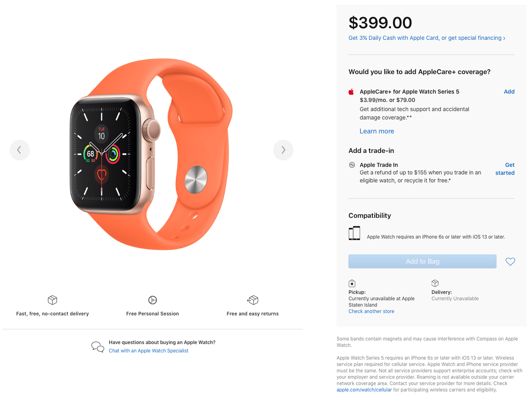The width and height of the screenshot is (532, 405).
Task: Click the Delivery box icon
Action: (435, 283)
